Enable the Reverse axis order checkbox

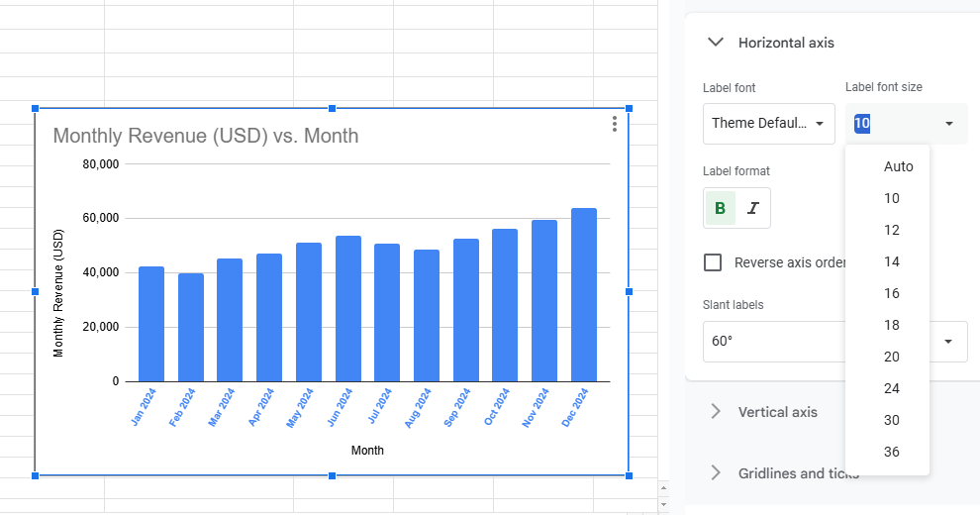click(712, 262)
